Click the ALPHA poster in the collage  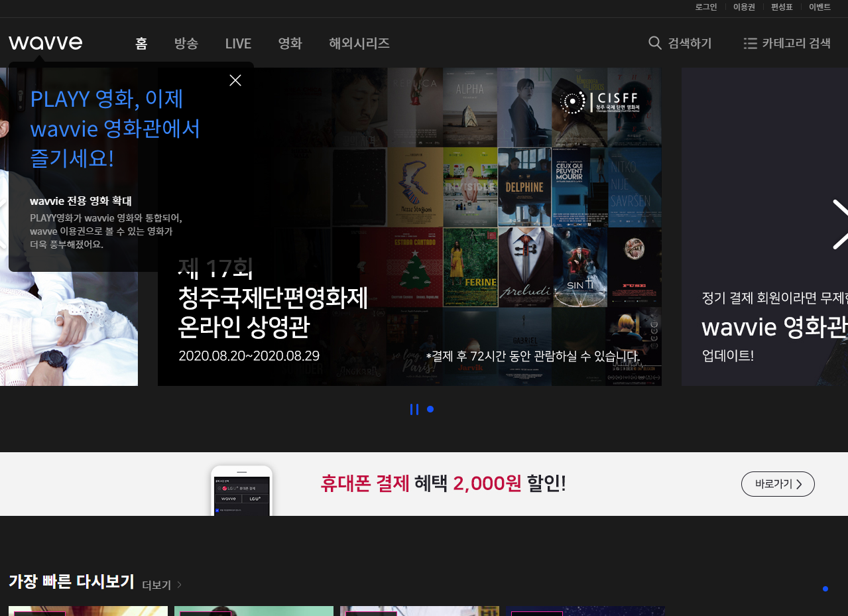(470, 107)
